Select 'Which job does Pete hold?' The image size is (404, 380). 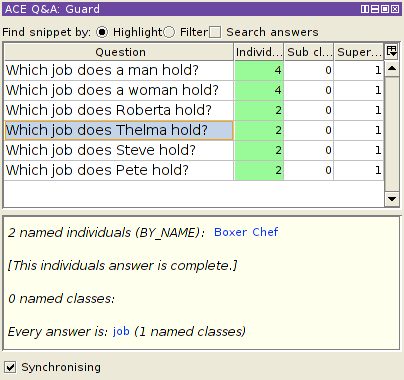click(119, 170)
